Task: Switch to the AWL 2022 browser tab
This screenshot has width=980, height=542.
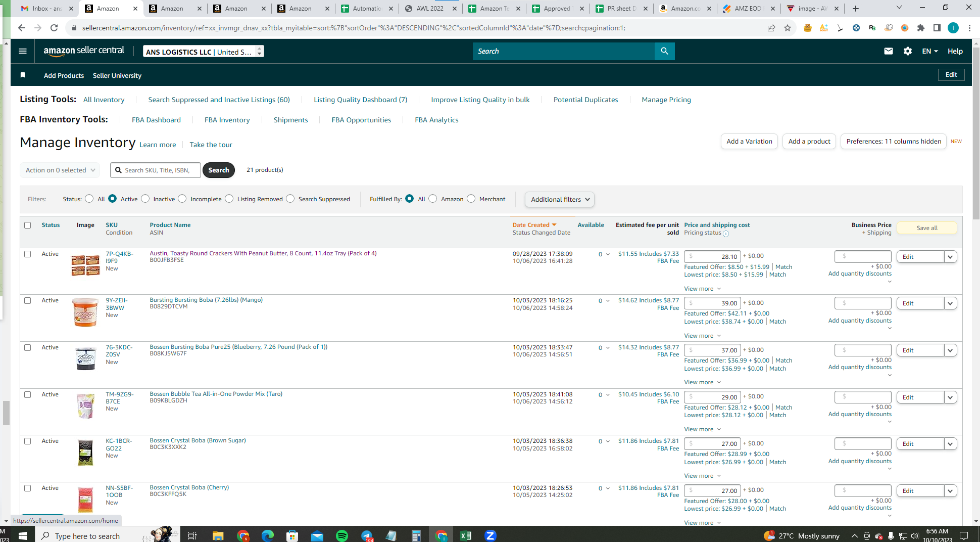Action: pos(430,9)
